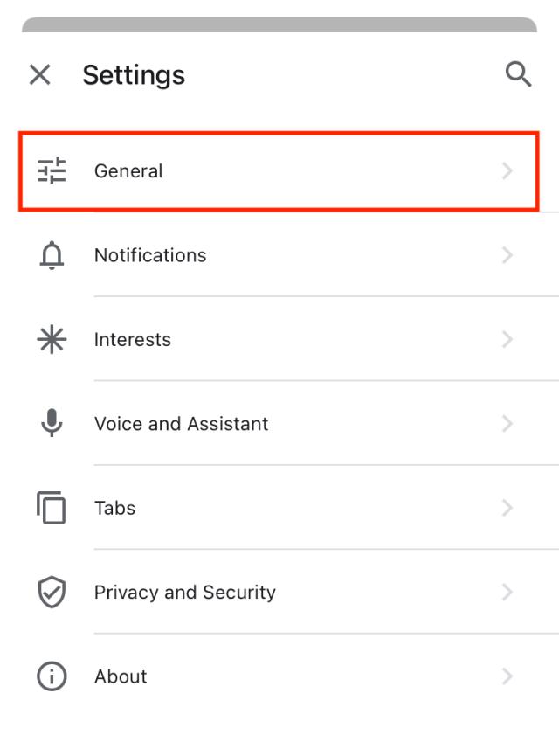Image resolution: width=559 pixels, height=756 pixels.
Task: Go to Privacy and Security settings
Action: [x=185, y=593]
